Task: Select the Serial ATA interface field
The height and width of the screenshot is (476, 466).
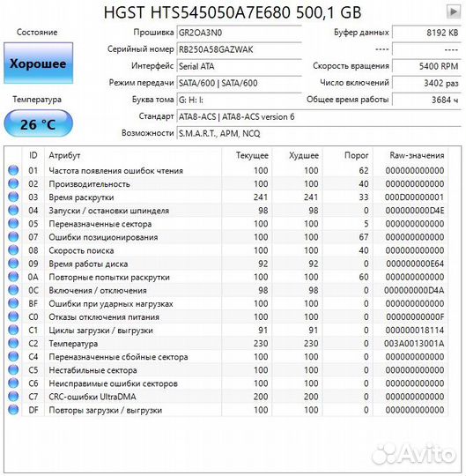Action: [239, 66]
